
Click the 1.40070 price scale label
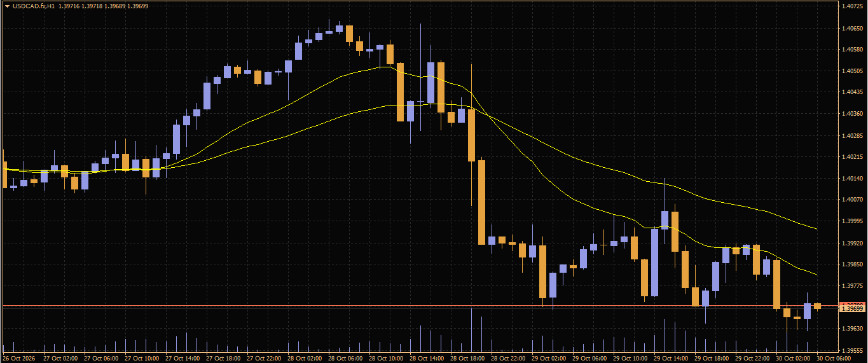click(851, 200)
